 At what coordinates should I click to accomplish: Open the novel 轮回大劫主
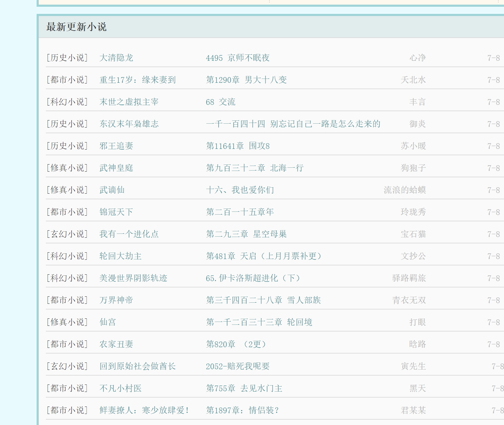(x=120, y=256)
